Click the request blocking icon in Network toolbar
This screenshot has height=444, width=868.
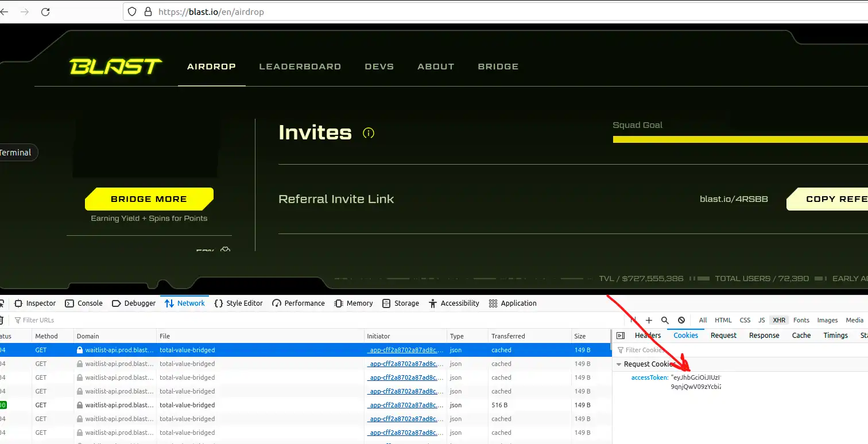point(681,320)
